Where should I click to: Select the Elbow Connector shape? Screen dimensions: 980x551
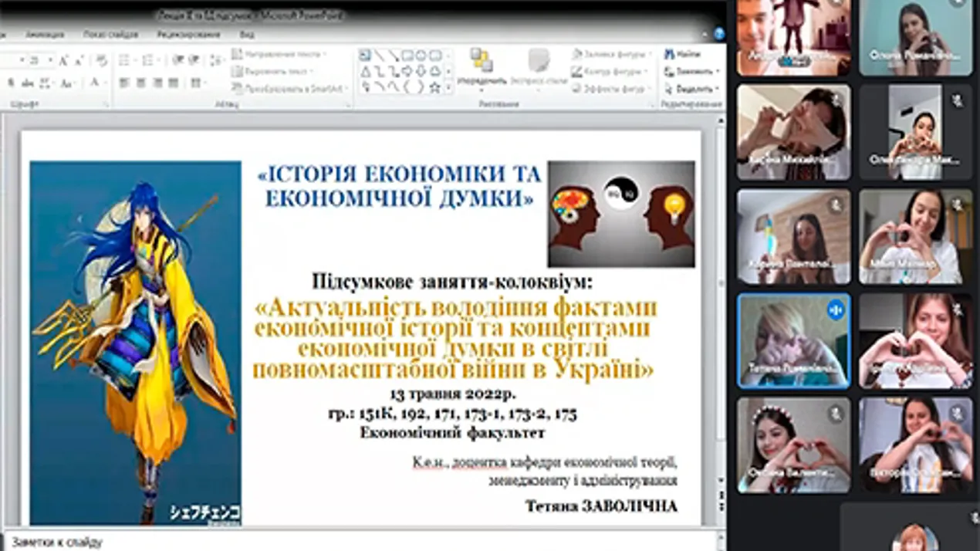point(380,71)
